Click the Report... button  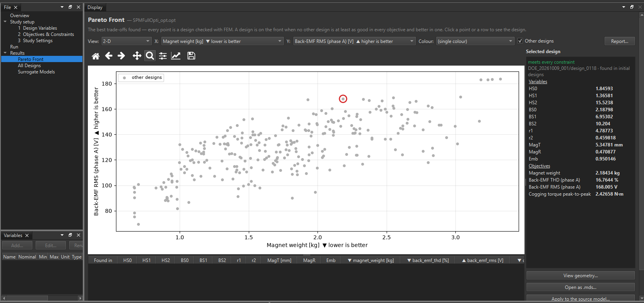tap(620, 41)
